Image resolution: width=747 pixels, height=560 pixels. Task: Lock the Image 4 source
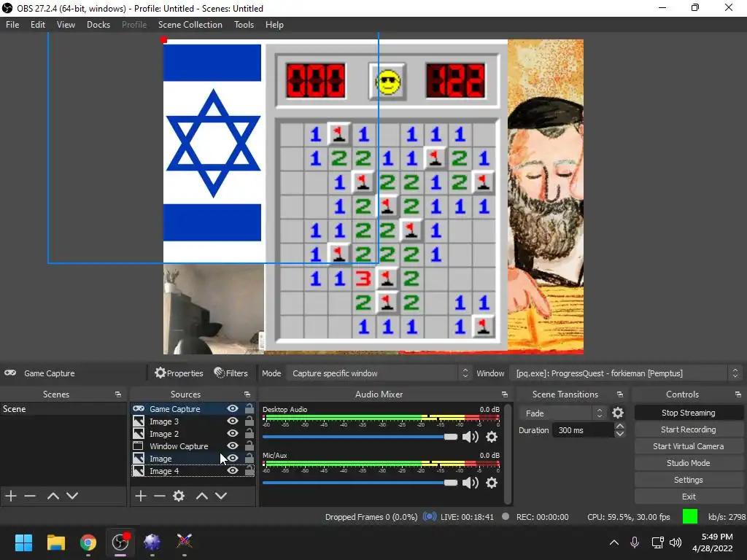click(x=249, y=470)
